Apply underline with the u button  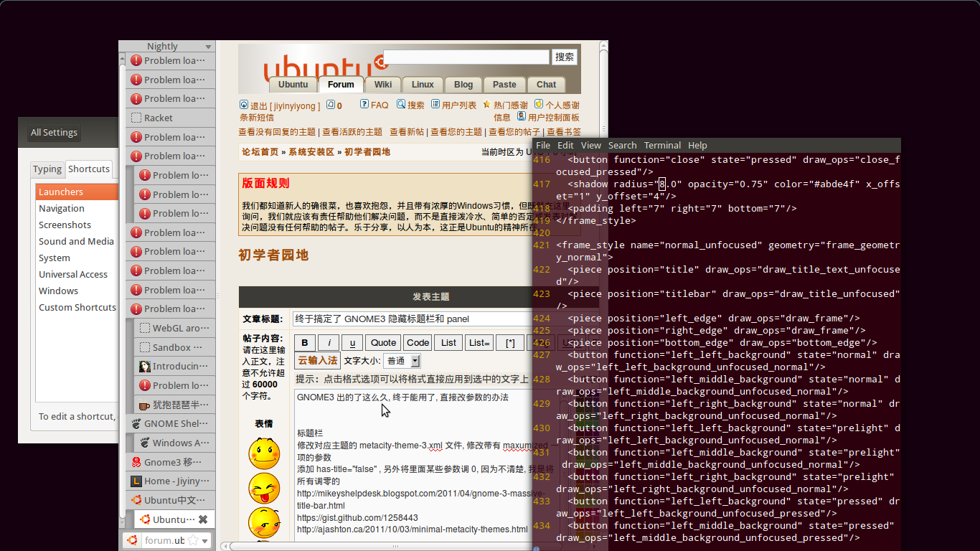[352, 342]
